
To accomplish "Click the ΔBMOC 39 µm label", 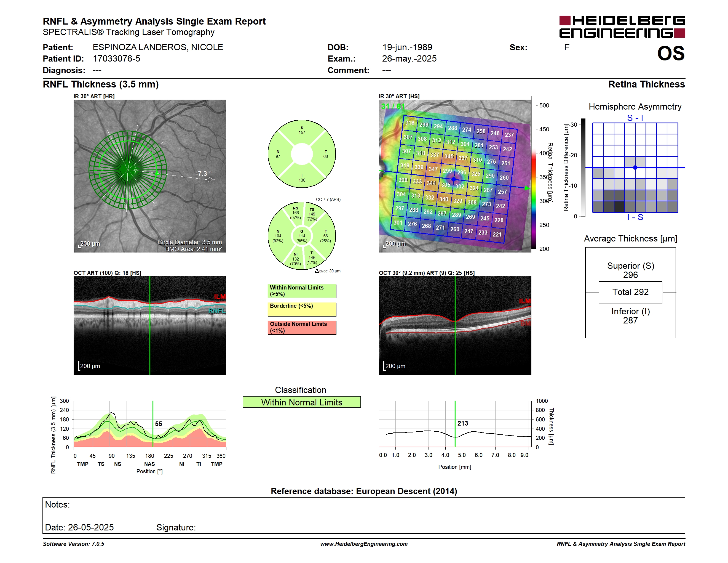I will click(328, 271).
